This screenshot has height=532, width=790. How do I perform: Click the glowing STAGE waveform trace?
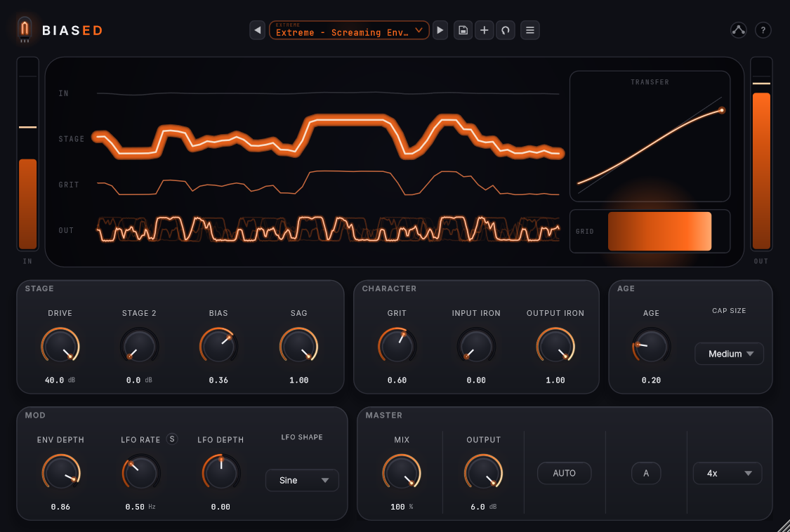click(x=328, y=137)
